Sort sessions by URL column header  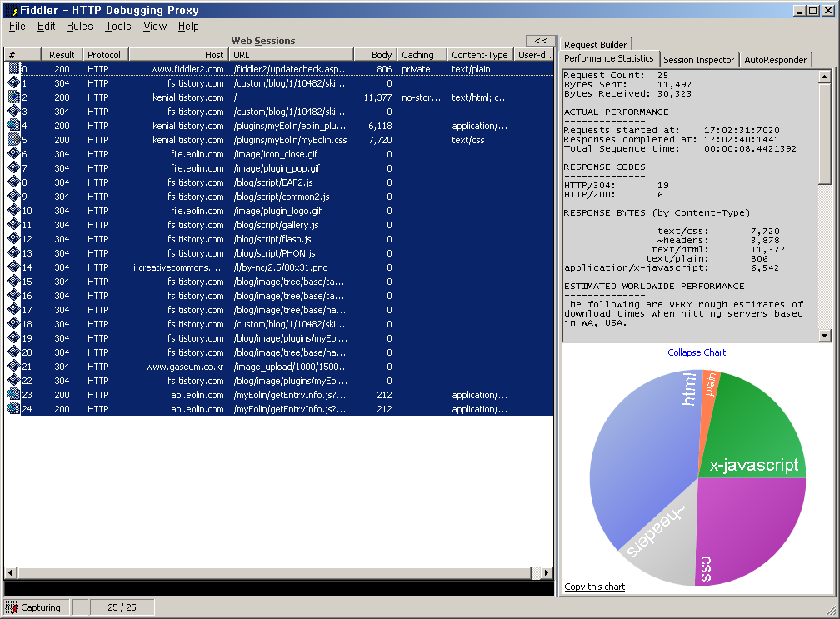pos(292,55)
